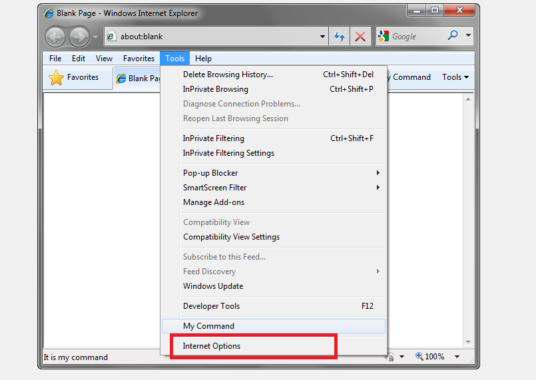536x380 pixels.
Task: Select My Command menu entry
Action: tap(274, 326)
